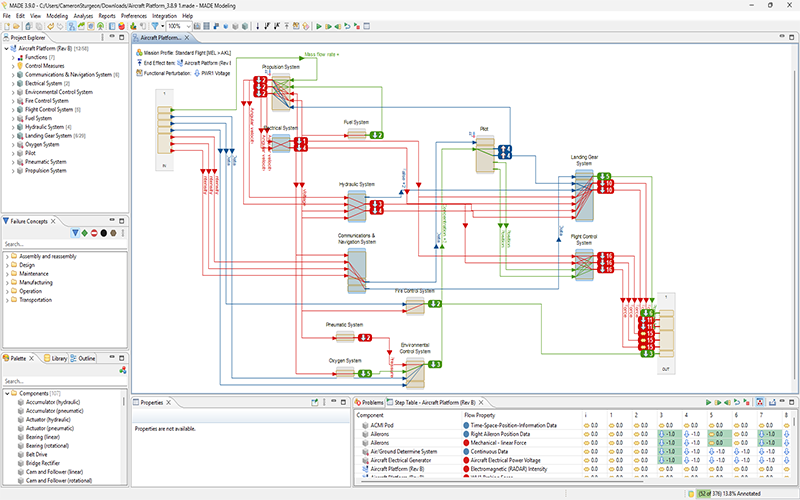Click the Propulsion System red port badge
The image size is (800, 500).
click(260, 87)
